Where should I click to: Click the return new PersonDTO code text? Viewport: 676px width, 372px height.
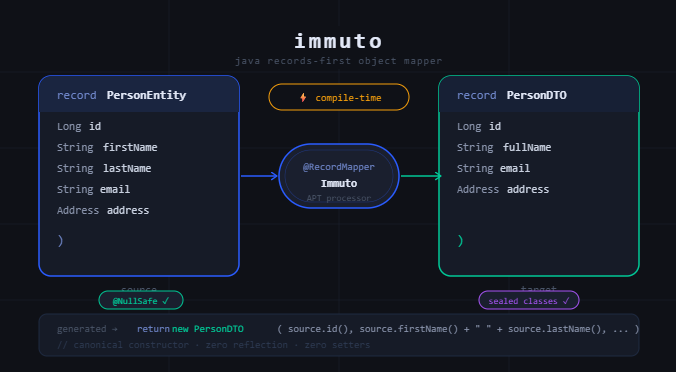[x=190, y=329]
